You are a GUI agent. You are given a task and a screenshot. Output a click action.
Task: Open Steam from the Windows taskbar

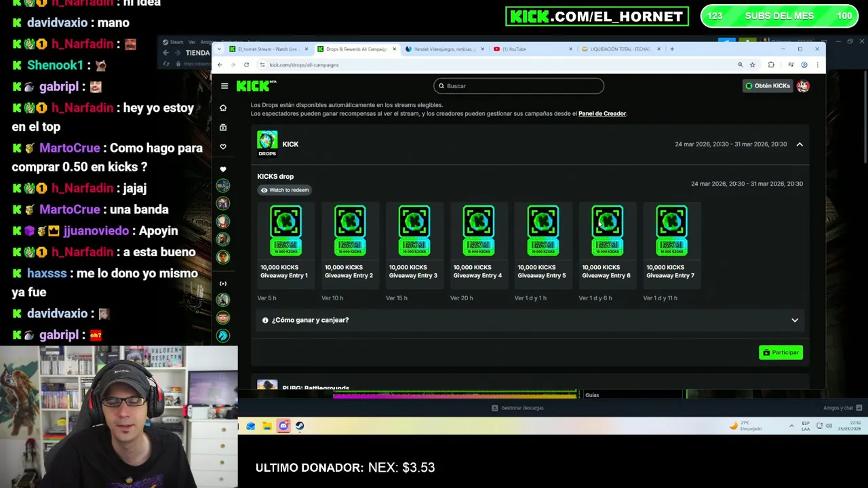point(300,426)
